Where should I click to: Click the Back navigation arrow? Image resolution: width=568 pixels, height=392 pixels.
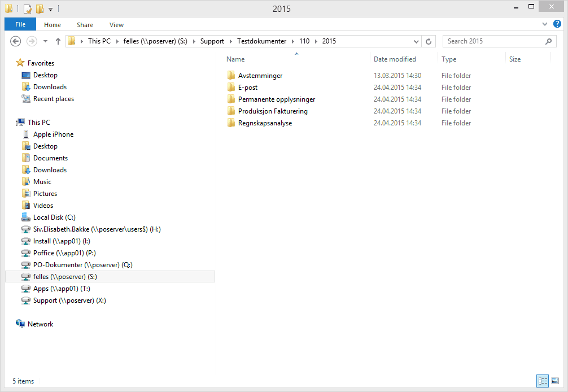(16, 41)
